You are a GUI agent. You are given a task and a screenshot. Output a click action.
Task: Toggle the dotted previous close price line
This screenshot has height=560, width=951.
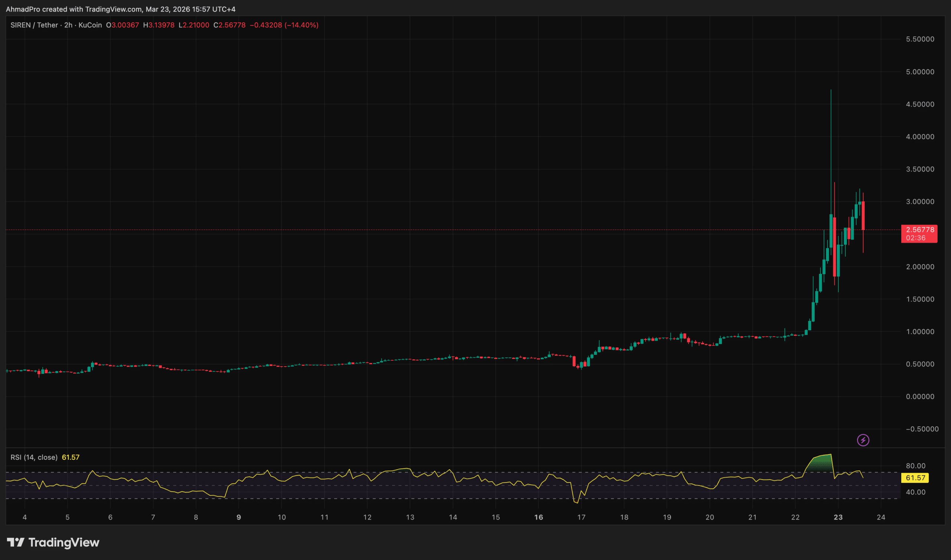[x=453, y=229]
